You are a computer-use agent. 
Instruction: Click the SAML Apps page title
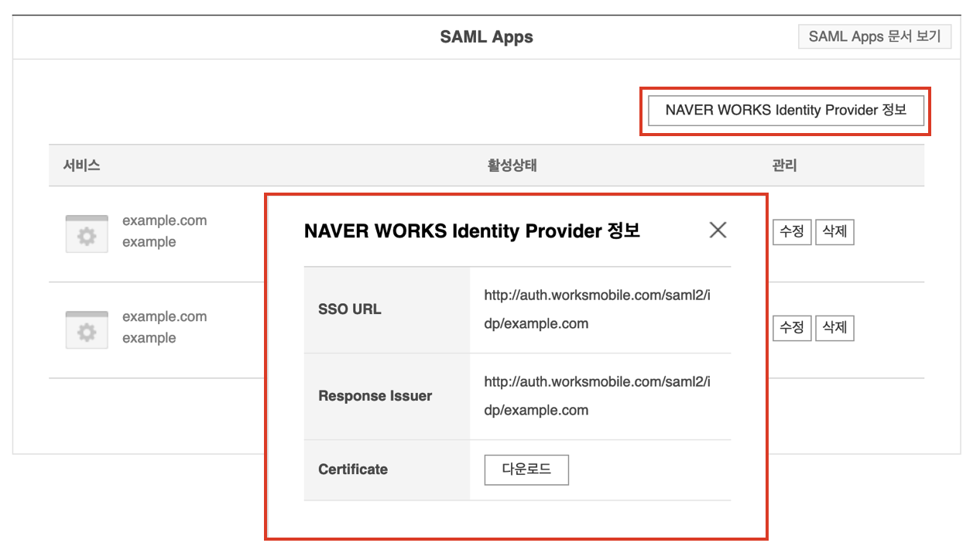486,37
